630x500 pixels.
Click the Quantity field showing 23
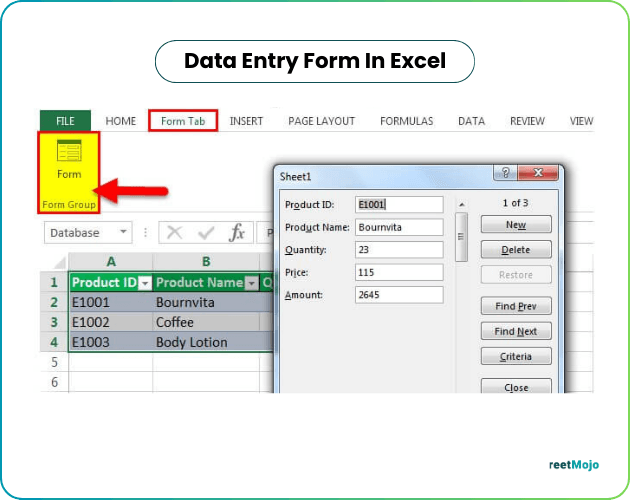(x=399, y=250)
